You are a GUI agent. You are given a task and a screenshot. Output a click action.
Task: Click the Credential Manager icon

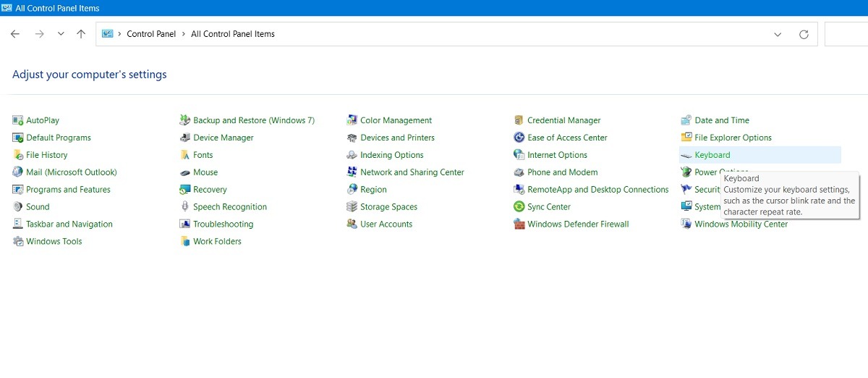519,120
